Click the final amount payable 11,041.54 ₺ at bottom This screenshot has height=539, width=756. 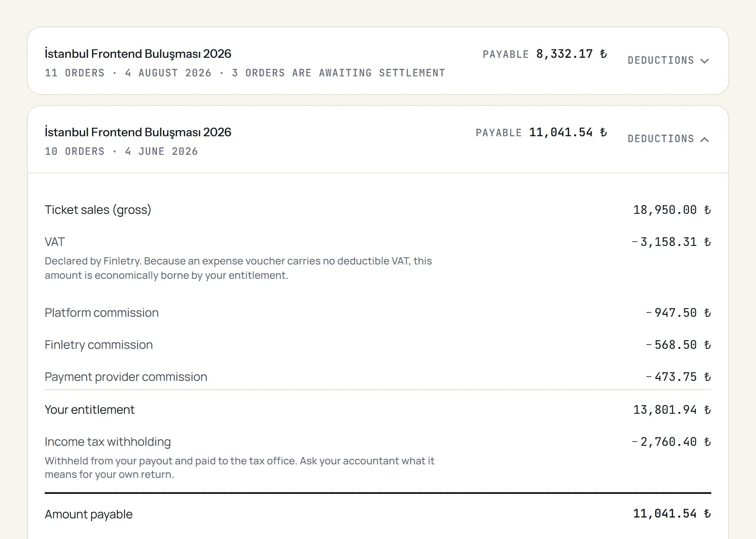(x=672, y=514)
